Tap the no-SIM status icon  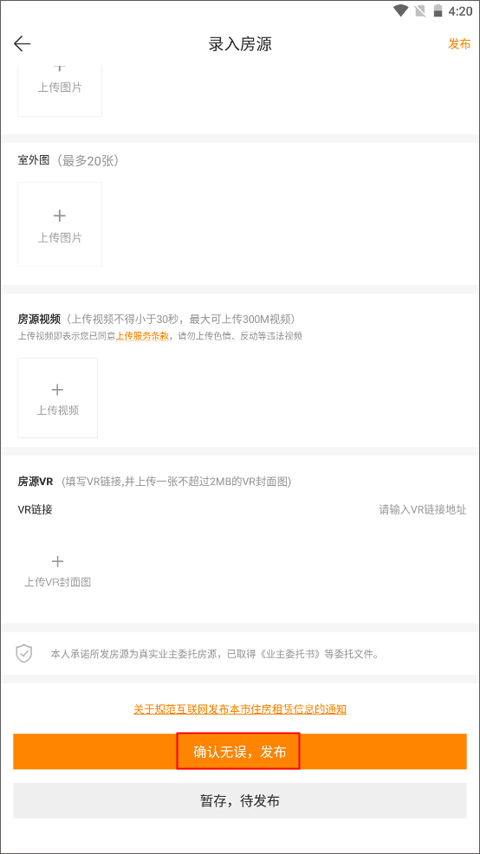pyautogui.click(x=420, y=10)
